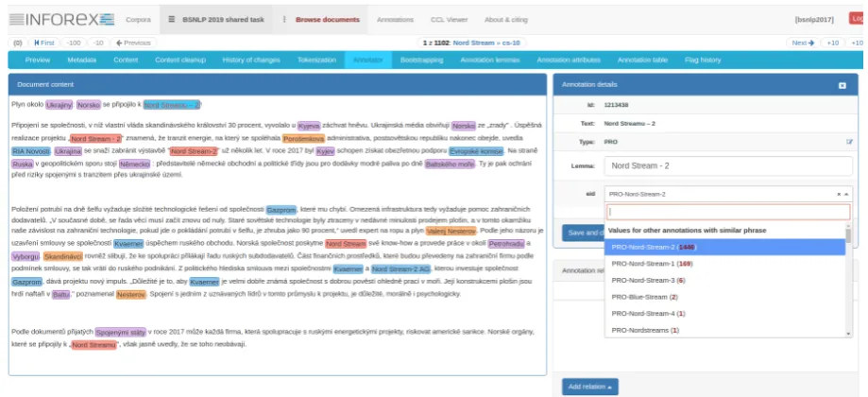Open the Corpora menu
868x397 pixels.
(x=139, y=20)
